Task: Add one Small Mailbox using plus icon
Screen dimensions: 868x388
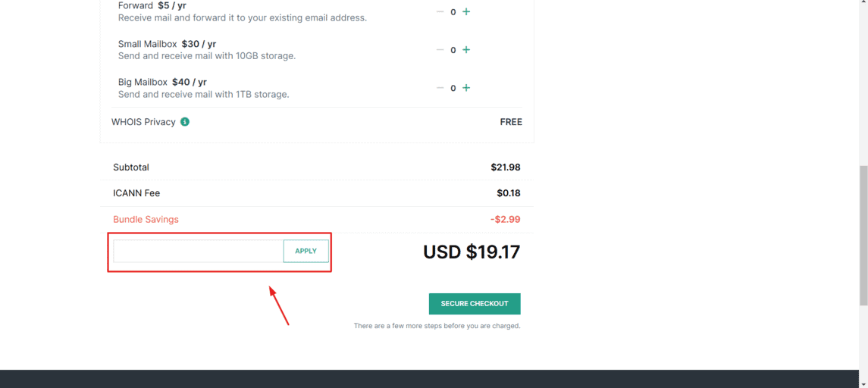Action: pos(466,50)
